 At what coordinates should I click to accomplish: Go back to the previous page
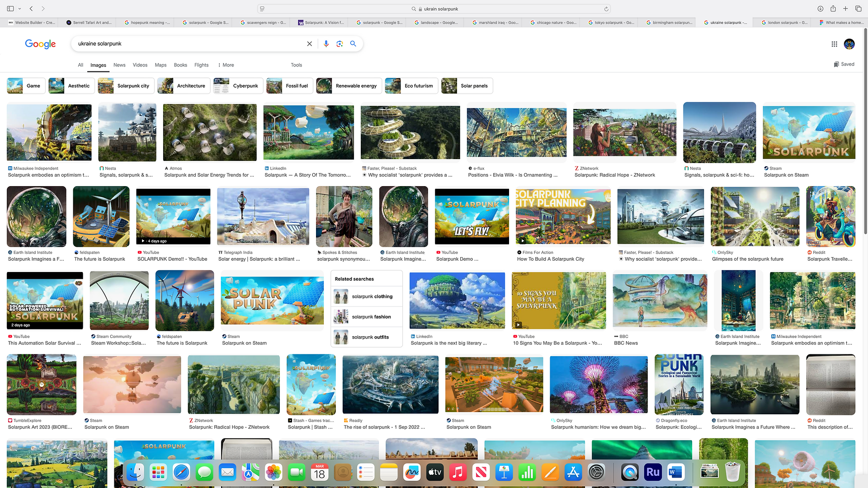(x=31, y=9)
